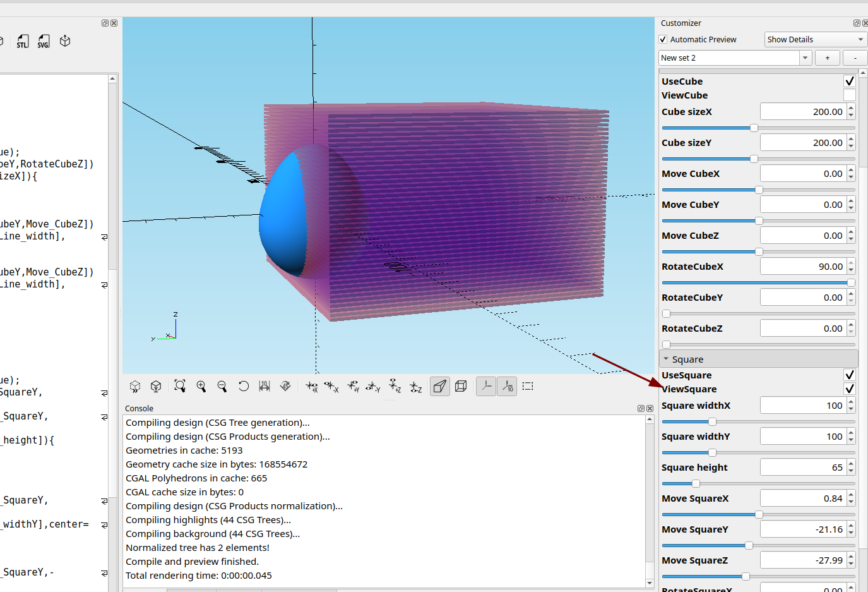Switch to the -Z axis view
This screenshot has width=868, height=592.
coord(415,386)
